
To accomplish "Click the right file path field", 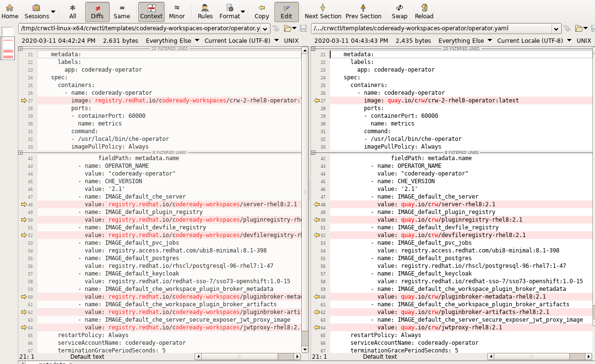I will tap(432, 28).
